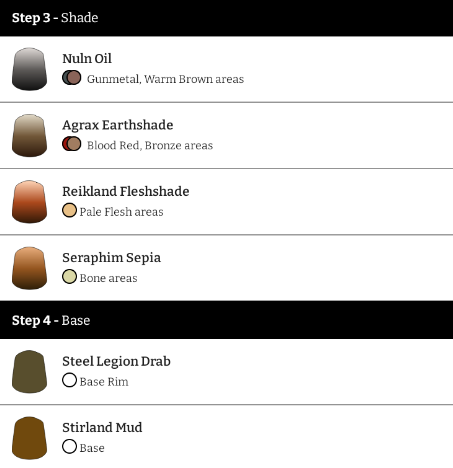This screenshot has height=468, width=453.
Task: Select the Reikland Fleshshade paint pot icon
Action: coord(29,202)
